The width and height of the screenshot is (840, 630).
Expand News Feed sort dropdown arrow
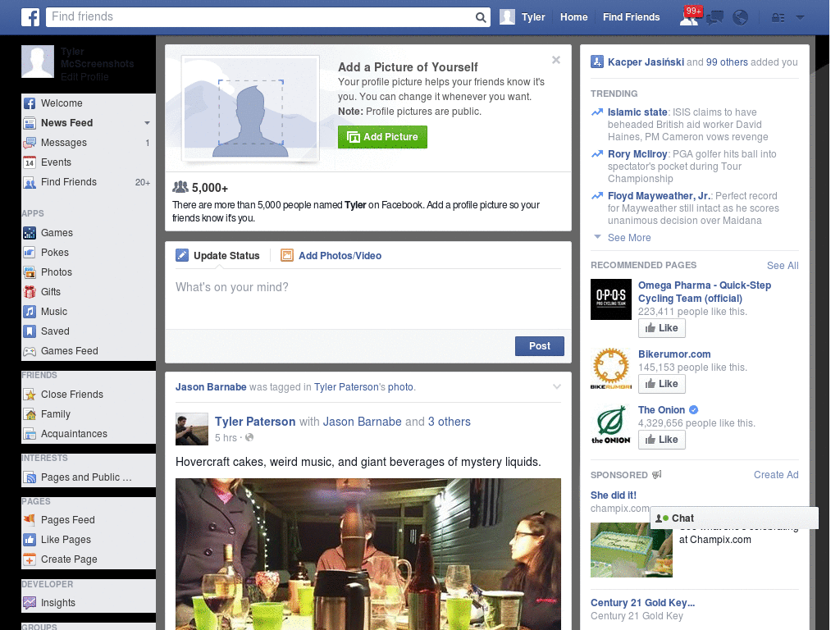point(147,123)
